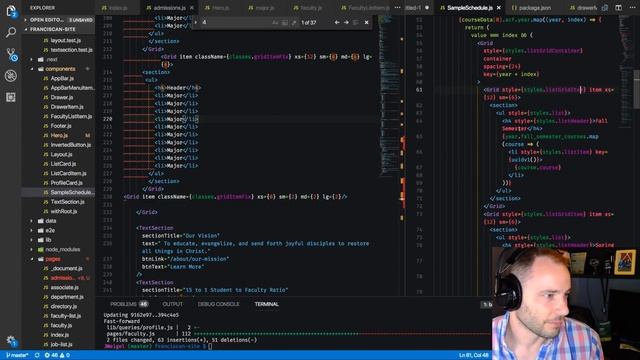640x360 pixels.
Task: Show more actions for left editor group
Action: pyautogui.click(x=397, y=7)
